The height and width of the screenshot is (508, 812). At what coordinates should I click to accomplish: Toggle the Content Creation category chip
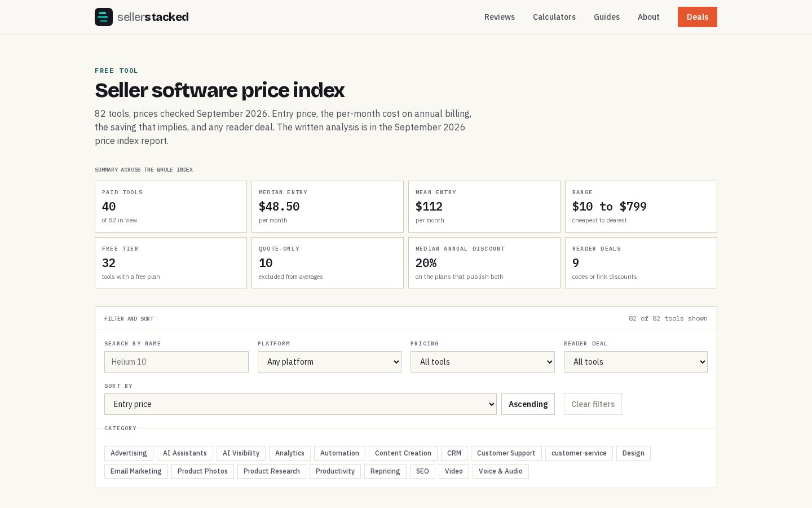pyautogui.click(x=403, y=453)
